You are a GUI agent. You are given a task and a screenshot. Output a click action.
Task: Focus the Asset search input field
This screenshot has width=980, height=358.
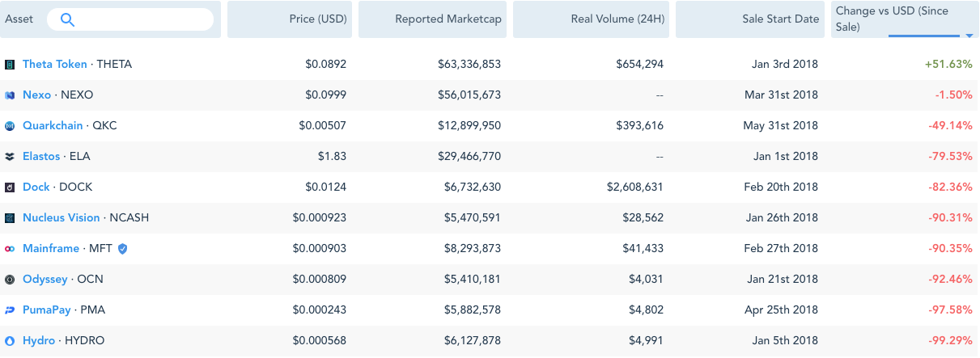click(x=130, y=19)
